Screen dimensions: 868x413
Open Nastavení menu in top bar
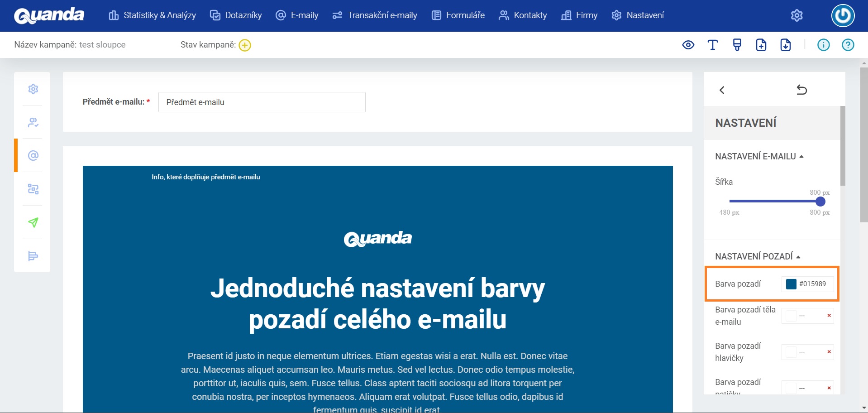pyautogui.click(x=638, y=15)
